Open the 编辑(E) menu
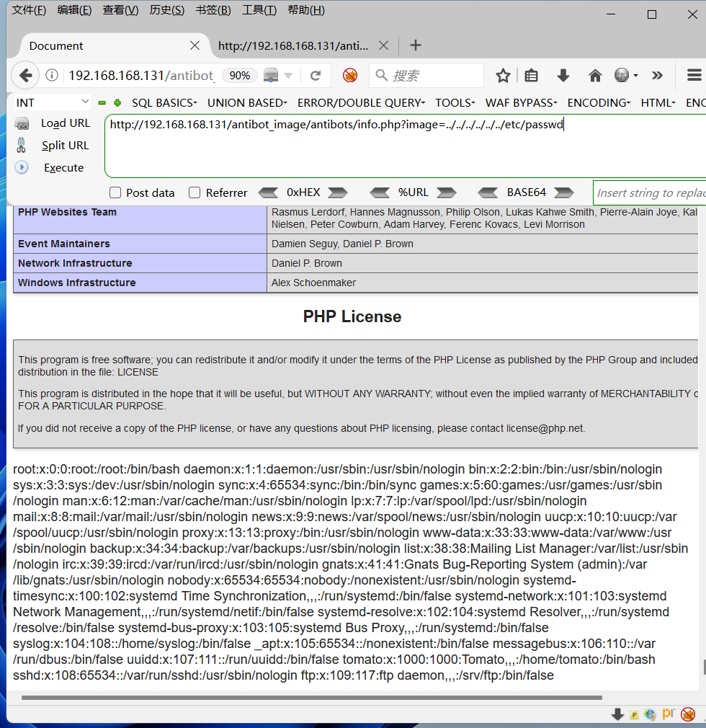Image resolution: width=706 pixels, height=728 pixels. point(74,10)
